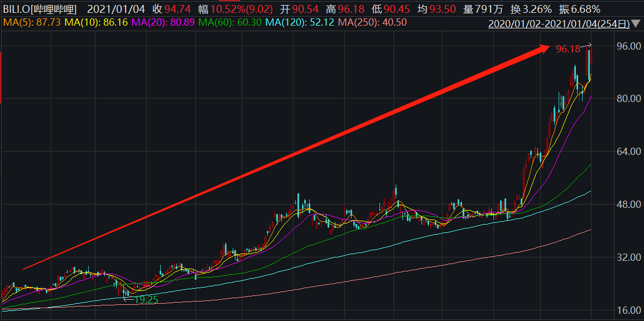This screenshot has width=644, height=321.
Task: Select the BILI.O stock name title
Action: [39, 9]
